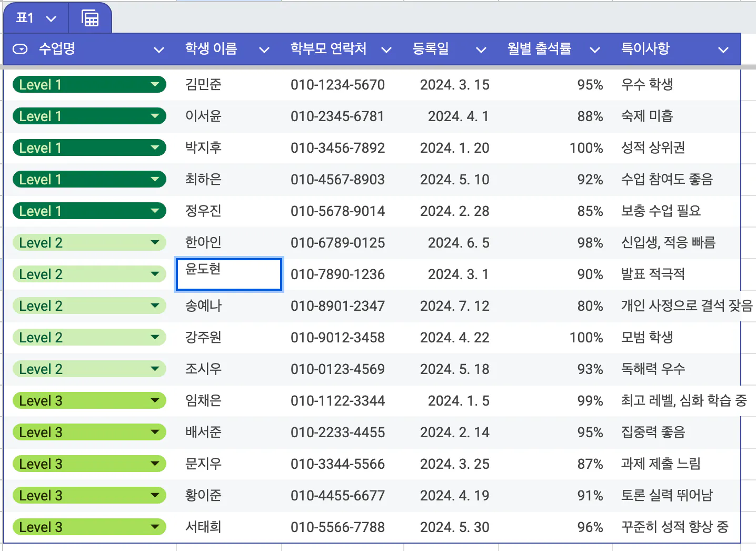Select student name cell 송예나
Screen dimensions: 756x551
(229, 306)
